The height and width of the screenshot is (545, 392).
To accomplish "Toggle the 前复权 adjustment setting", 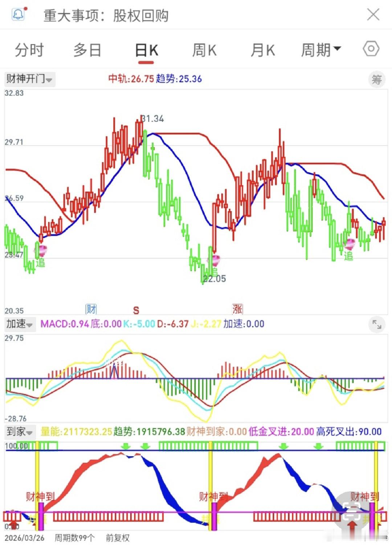I will [117, 538].
